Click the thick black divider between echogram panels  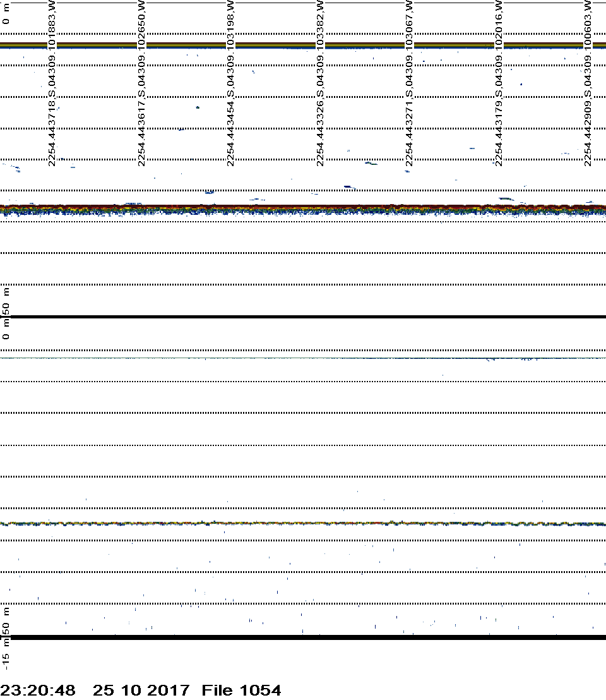pos(303,317)
